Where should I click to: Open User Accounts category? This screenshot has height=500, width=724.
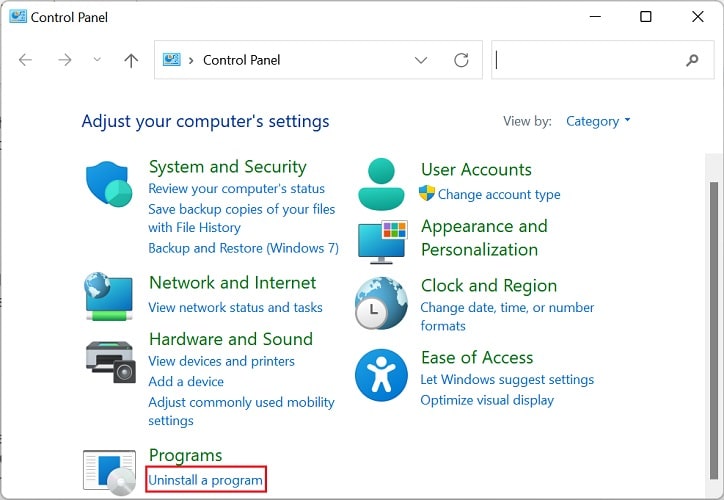click(x=476, y=169)
